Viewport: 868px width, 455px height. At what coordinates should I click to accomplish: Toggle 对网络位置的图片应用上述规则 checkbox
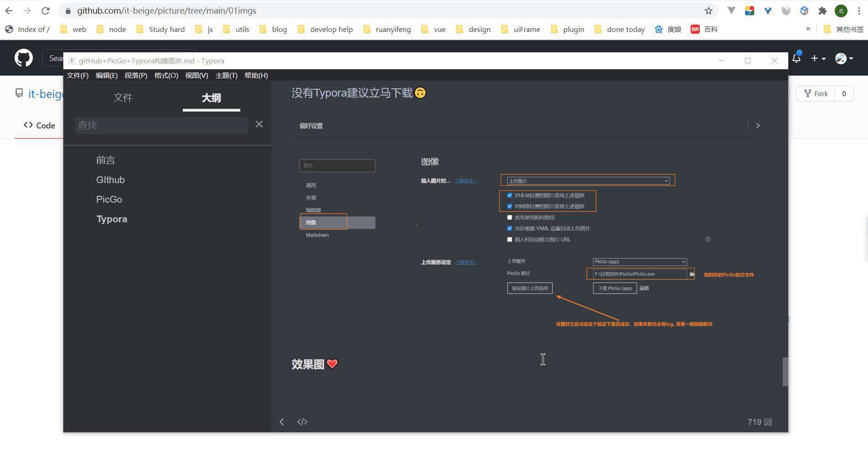coord(510,206)
